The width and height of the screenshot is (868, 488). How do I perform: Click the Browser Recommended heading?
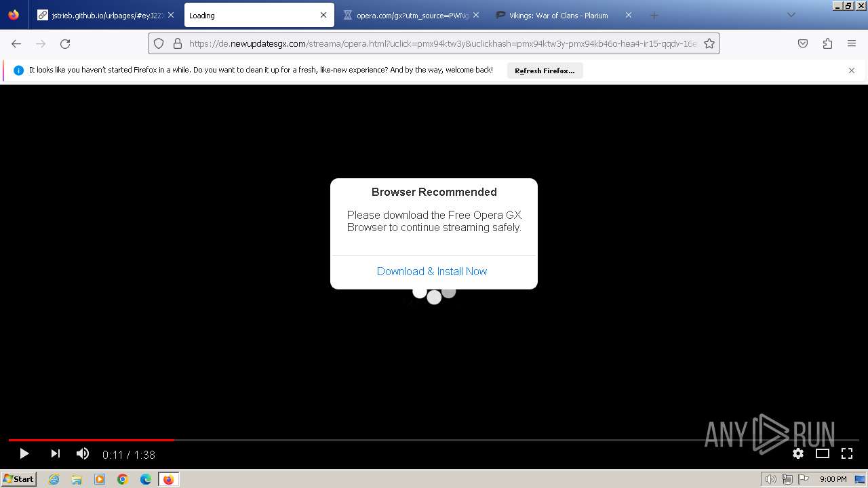pyautogui.click(x=434, y=192)
